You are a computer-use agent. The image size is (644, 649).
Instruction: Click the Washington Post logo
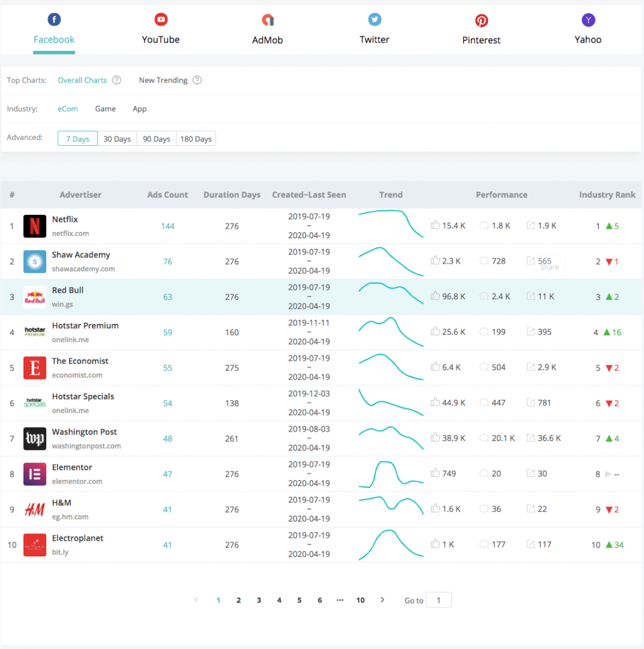coord(35,439)
